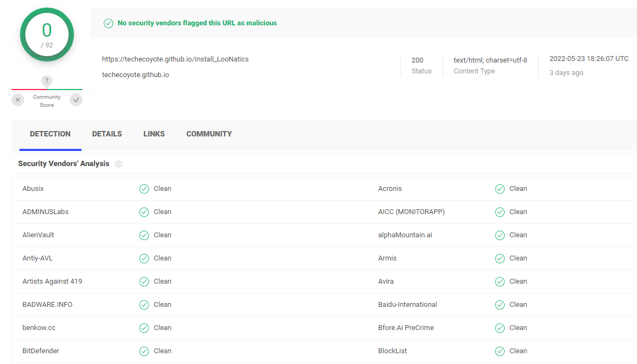Click the '3 days ago' text
The height and width of the screenshot is (364, 637).
566,73
